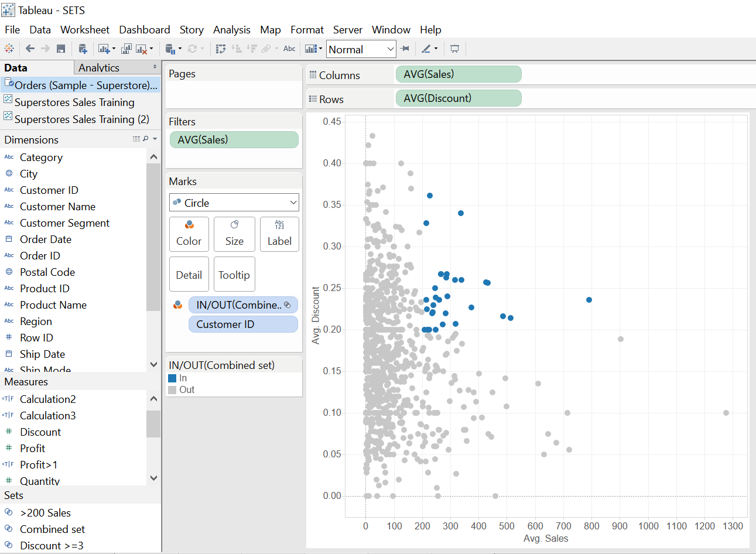This screenshot has width=756, height=554.
Task: Open the Analysis menu
Action: point(231,29)
